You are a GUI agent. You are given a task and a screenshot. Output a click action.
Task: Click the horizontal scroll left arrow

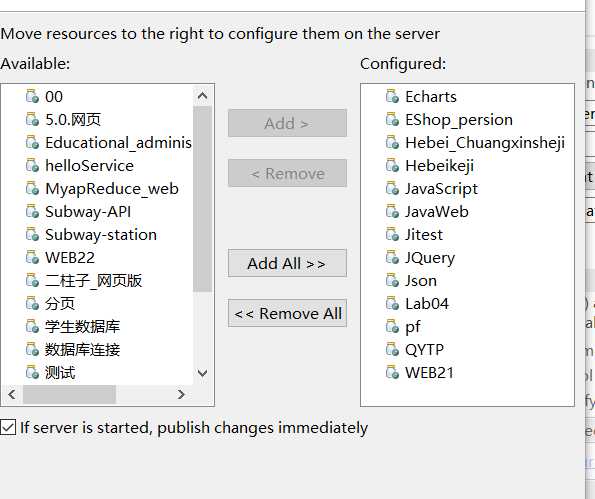point(12,395)
